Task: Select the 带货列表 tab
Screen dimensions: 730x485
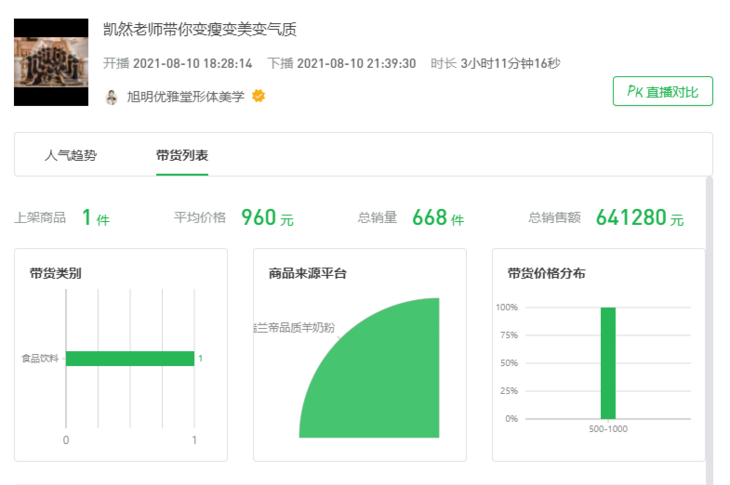Action: tap(182, 155)
